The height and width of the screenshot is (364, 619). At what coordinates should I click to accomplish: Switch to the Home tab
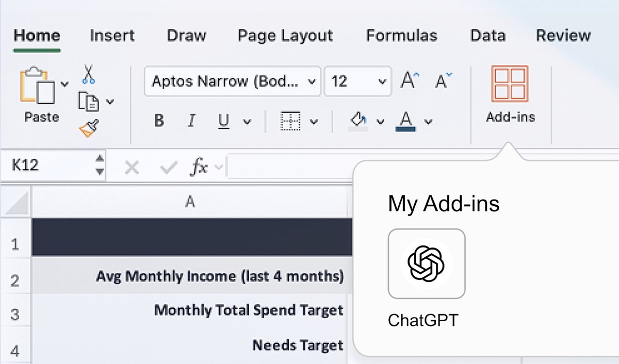click(37, 36)
